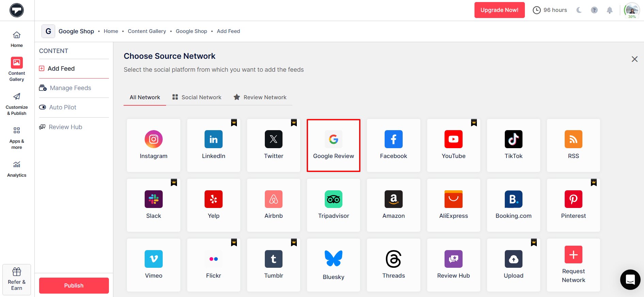
Task: Open Analytics in sidebar
Action: coord(17,169)
